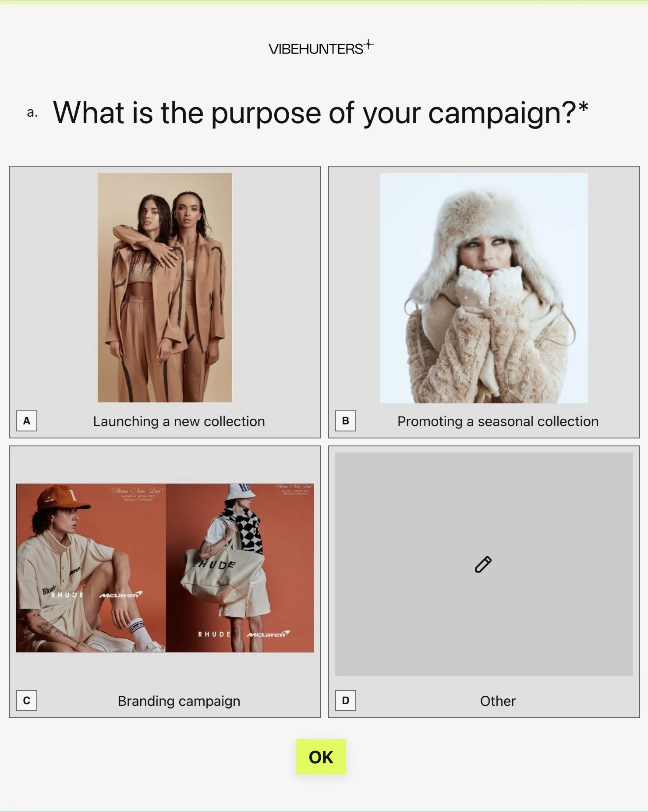This screenshot has width=648, height=812.
Task: Choose the two models in tan suits photo
Action: click(x=165, y=288)
